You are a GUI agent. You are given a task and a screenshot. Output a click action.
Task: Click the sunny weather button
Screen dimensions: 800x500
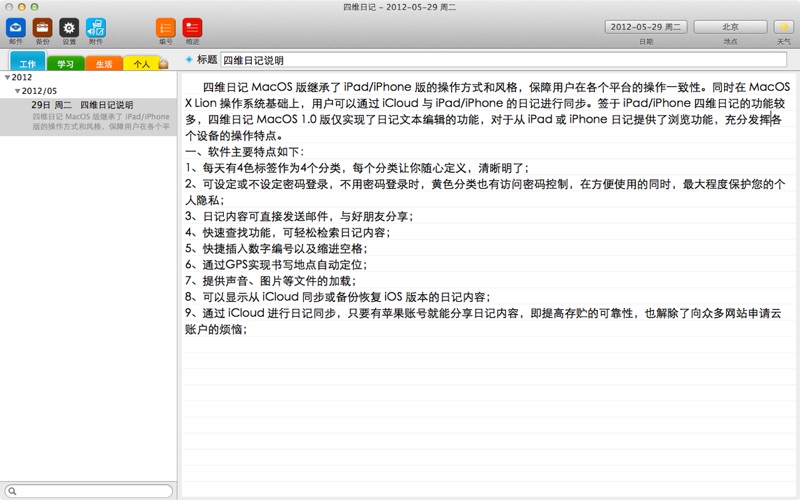click(x=784, y=27)
